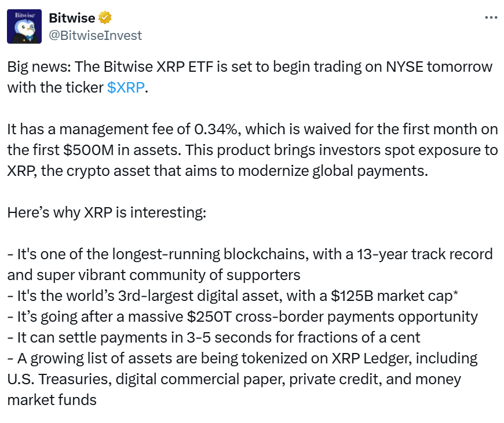Click the overflow menu in the top right corner

490,19
